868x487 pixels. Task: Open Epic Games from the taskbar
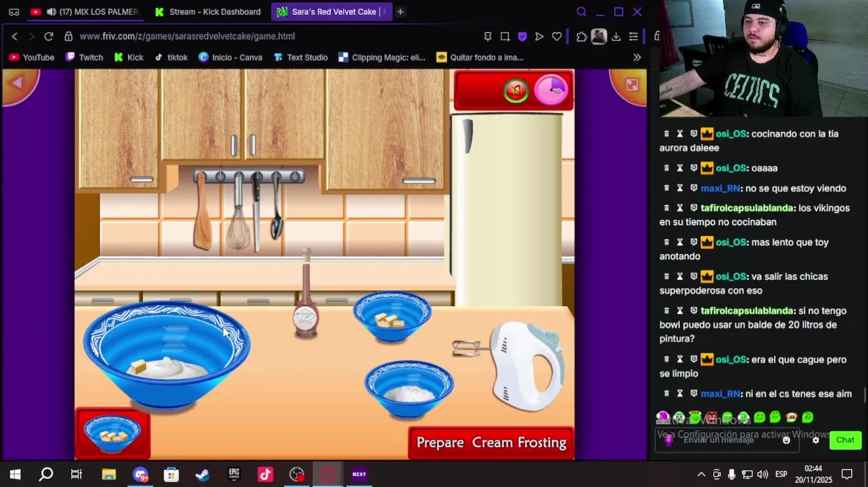[x=234, y=474]
